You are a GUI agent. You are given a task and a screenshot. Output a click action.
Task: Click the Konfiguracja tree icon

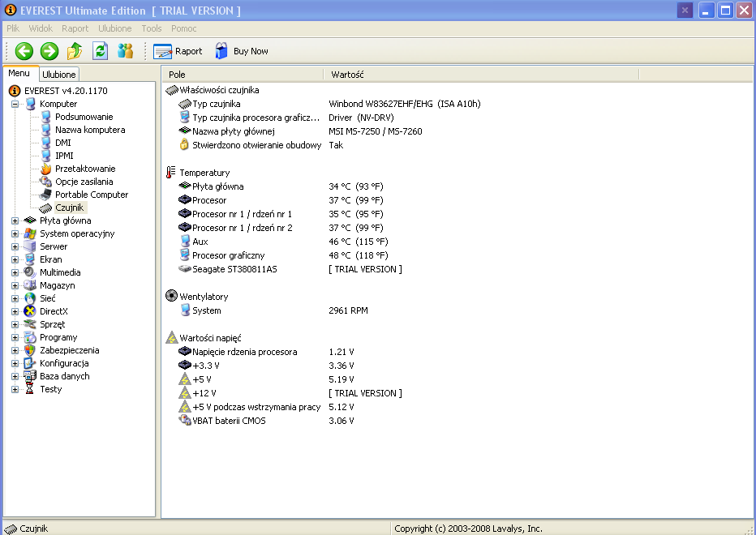pyautogui.click(x=30, y=364)
